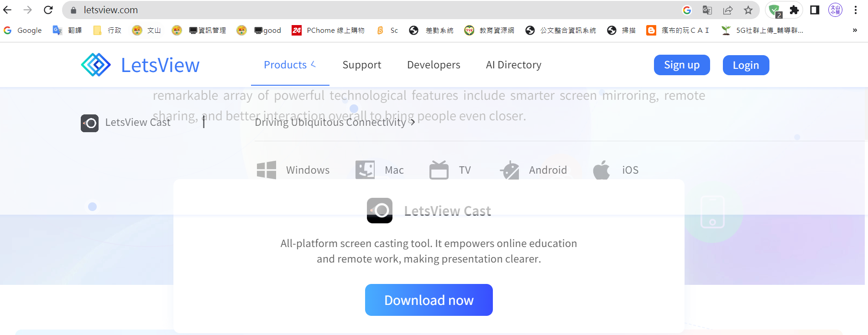Click the Windows logo icon
The width and height of the screenshot is (868, 335).
pos(267,170)
